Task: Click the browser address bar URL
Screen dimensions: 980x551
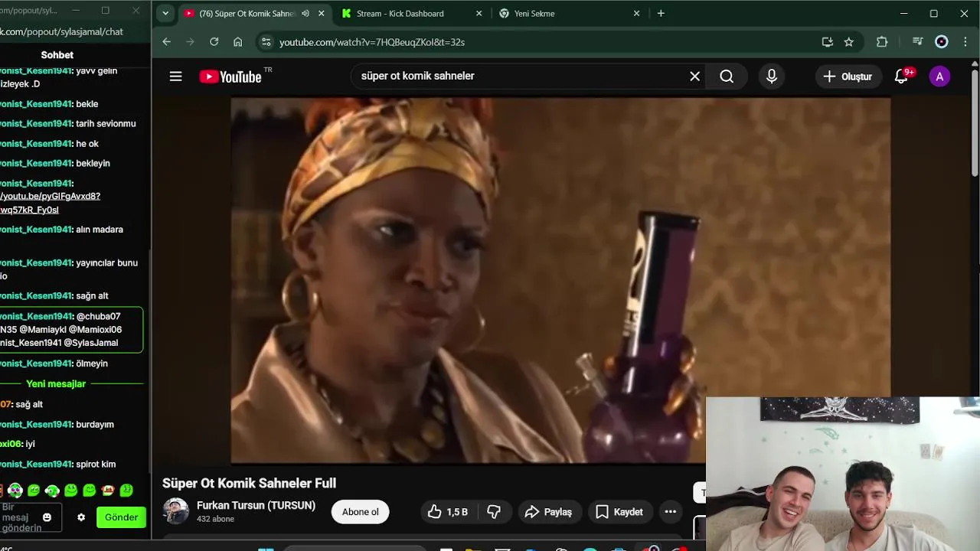Action: coord(372,42)
